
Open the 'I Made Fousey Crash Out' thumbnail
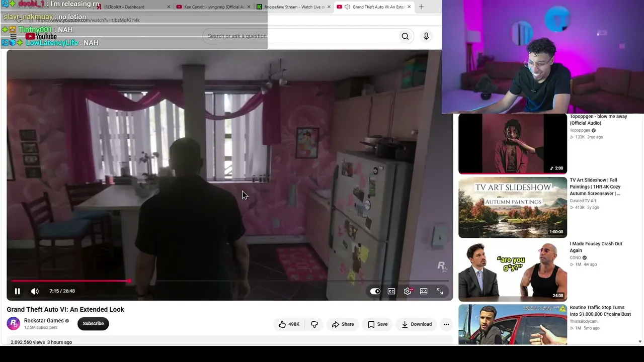pos(513,271)
